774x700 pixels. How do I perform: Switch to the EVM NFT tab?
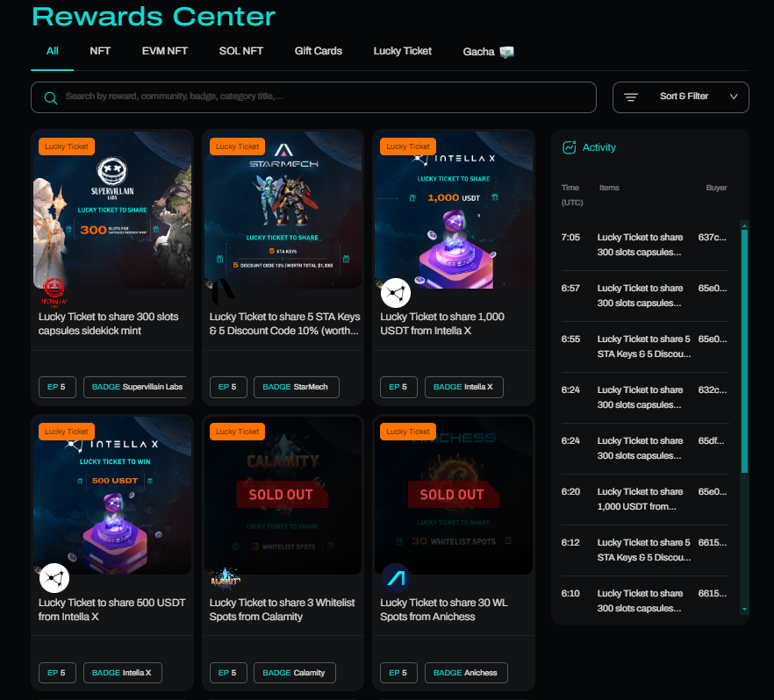pos(165,51)
